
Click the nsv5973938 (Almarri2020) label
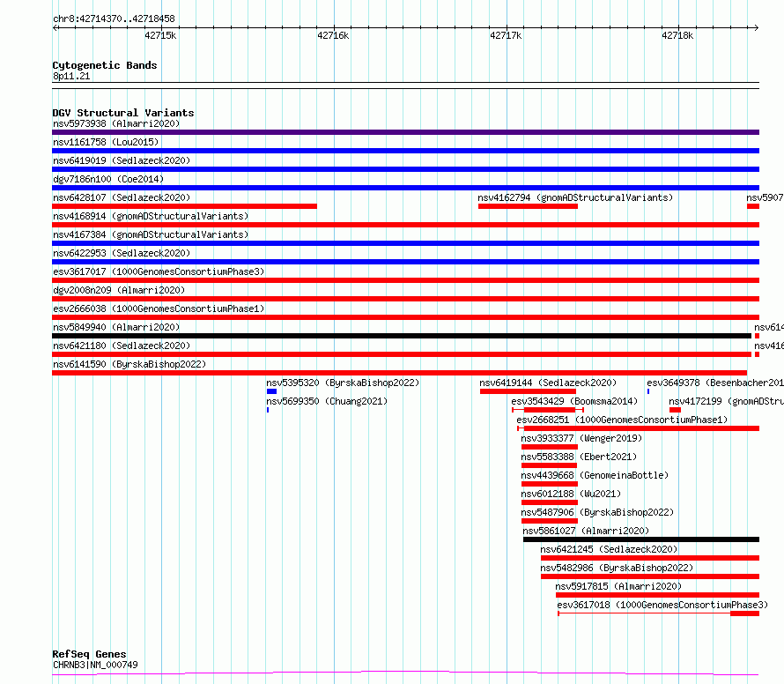(116, 123)
